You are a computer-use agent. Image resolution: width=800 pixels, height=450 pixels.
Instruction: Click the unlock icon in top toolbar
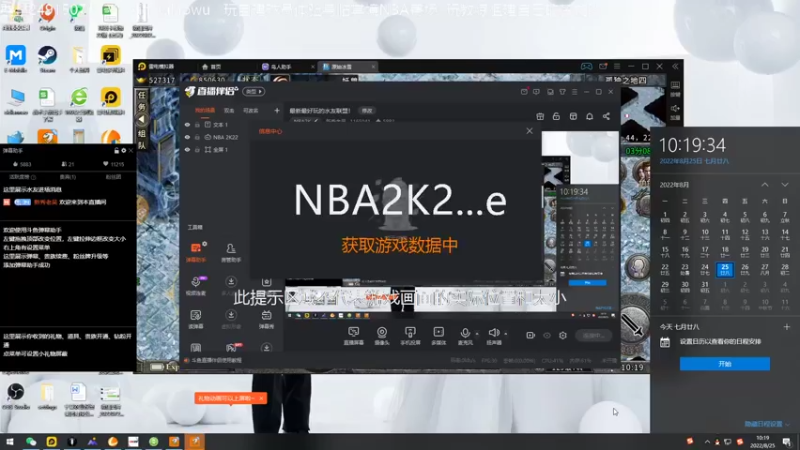(x=556, y=116)
